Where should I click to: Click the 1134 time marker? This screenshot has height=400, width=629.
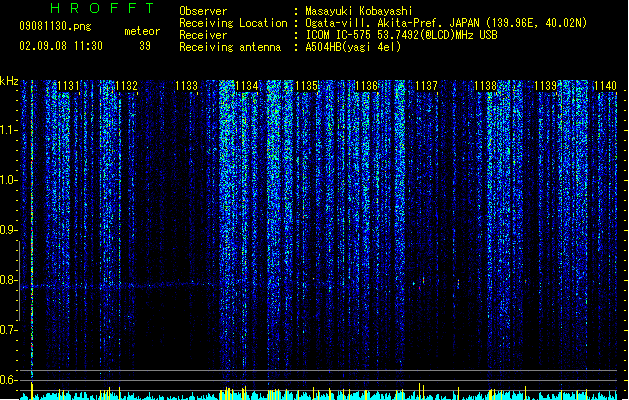247,86
